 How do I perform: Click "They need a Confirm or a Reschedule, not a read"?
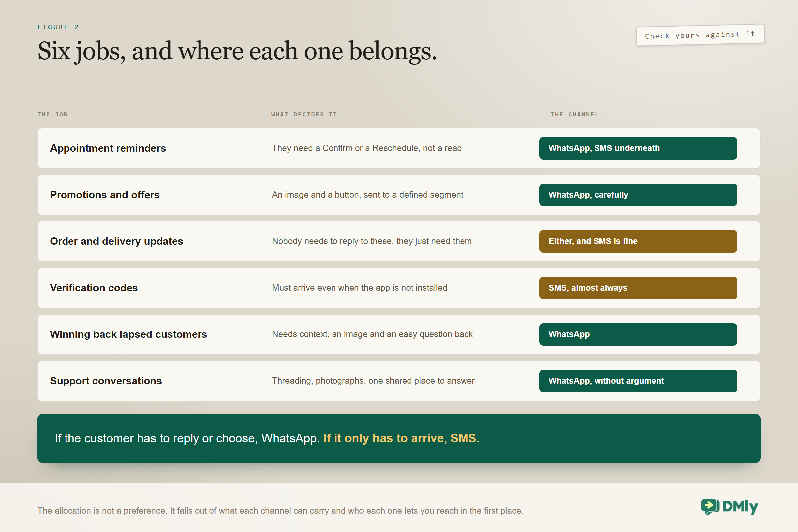tap(367, 148)
